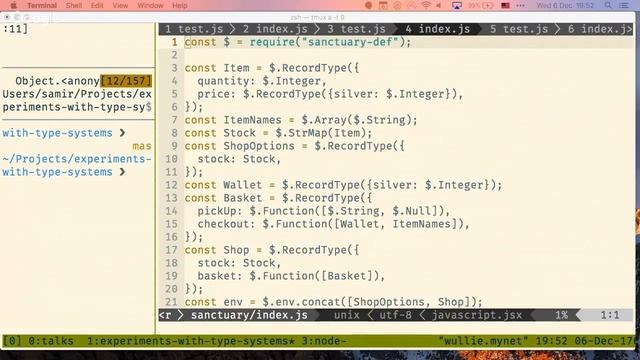640x360 pixels.
Task: Click 'stock: Stock,' on line 10
Action: pyautogui.click(x=239, y=159)
